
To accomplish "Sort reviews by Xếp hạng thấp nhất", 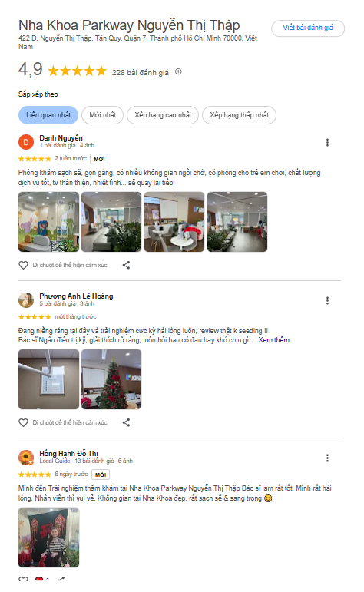I will (x=239, y=115).
